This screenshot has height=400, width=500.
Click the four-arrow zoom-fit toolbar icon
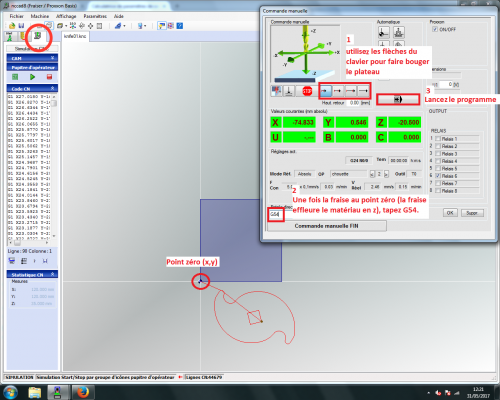(x=90, y=26)
